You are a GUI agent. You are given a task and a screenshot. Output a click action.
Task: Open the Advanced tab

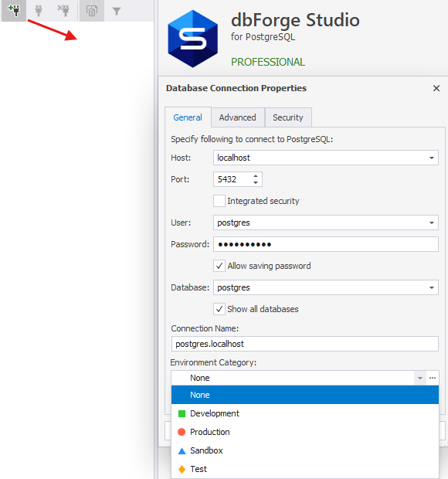click(237, 117)
